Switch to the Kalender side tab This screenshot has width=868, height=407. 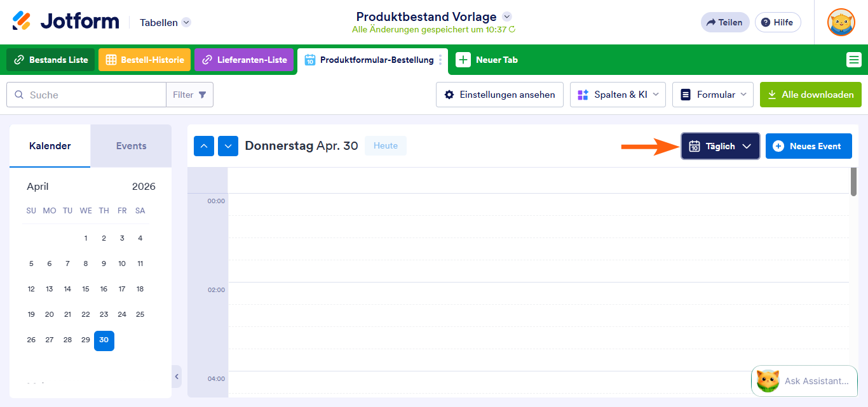point(50,146)
